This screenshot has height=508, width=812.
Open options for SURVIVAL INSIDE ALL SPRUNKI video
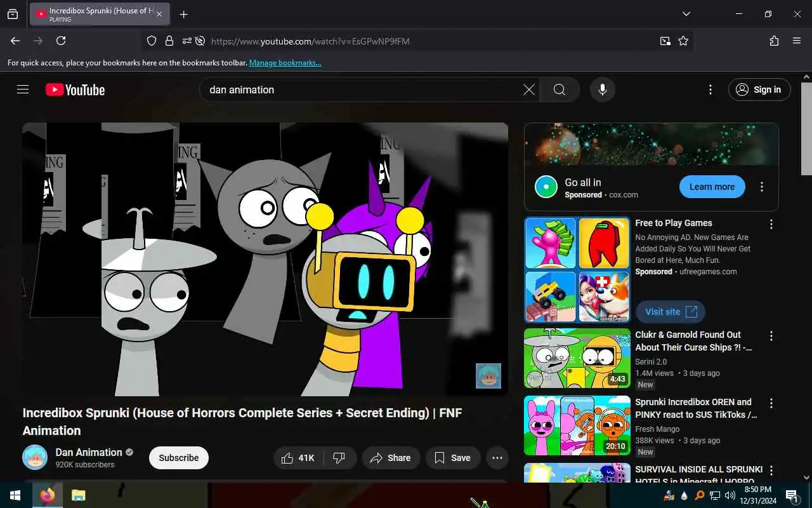tap(771, 471)
